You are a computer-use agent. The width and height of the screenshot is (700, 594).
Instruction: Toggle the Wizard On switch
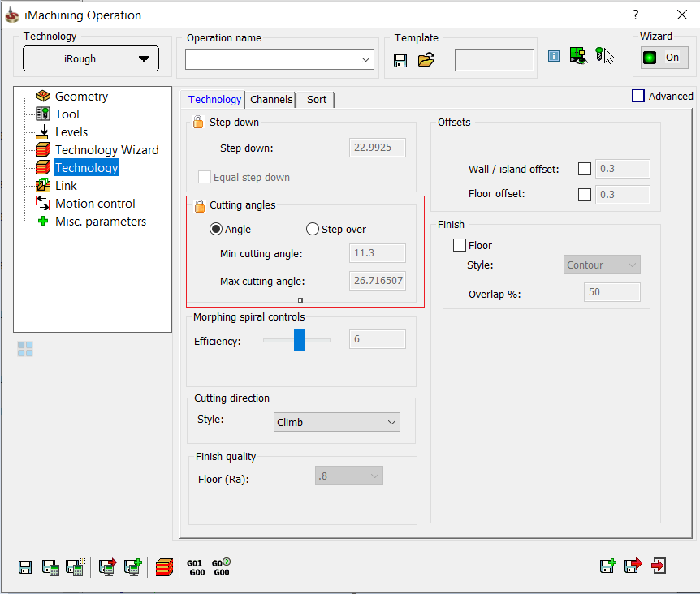[663, 58]
